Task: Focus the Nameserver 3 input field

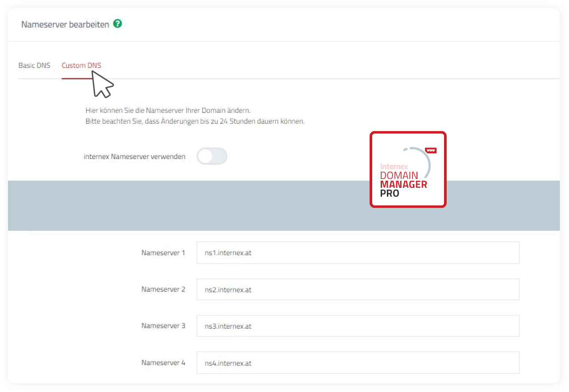Action: pos(358,326)
